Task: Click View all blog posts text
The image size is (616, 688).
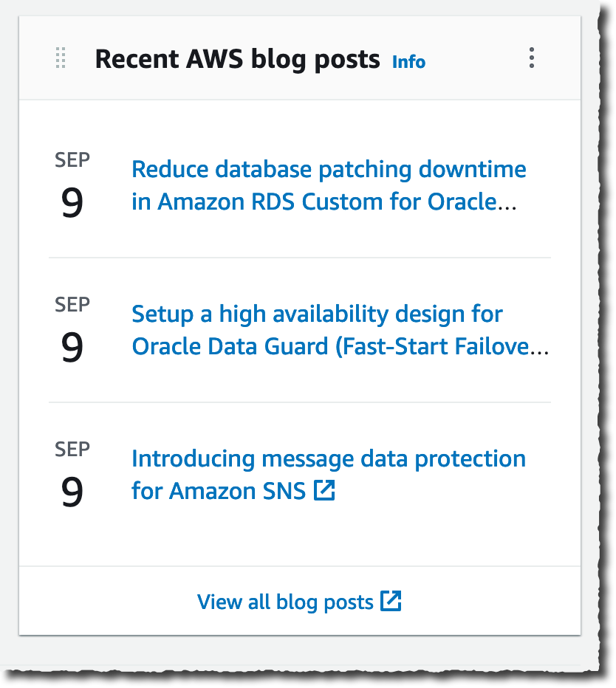Action: (x=285, y=602)
